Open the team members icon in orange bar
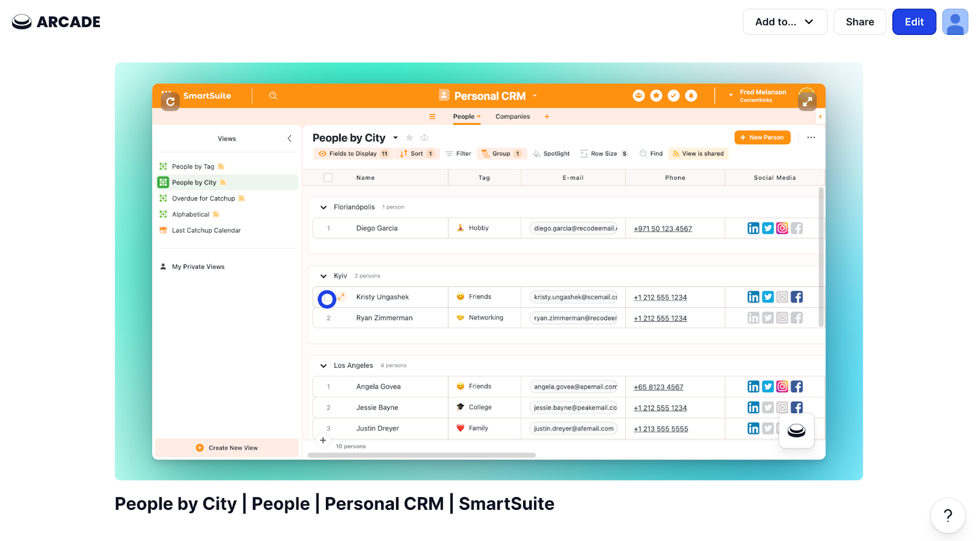This screenshot has height=541, width=980. 639,95
